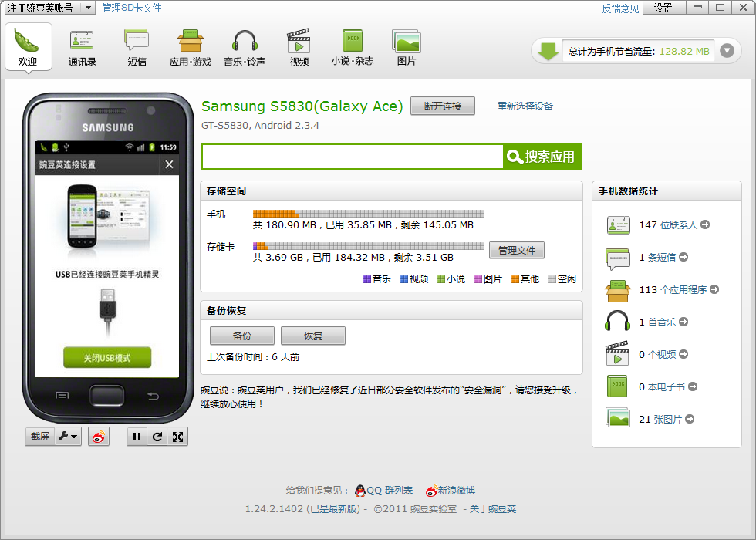Click the green book icon in statistics
756x540 pixels.
click(617, 386)
